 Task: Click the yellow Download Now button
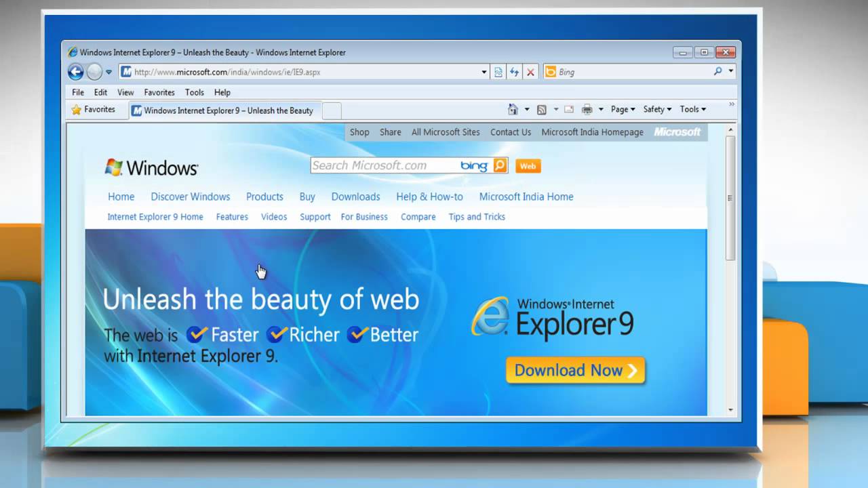576,370
